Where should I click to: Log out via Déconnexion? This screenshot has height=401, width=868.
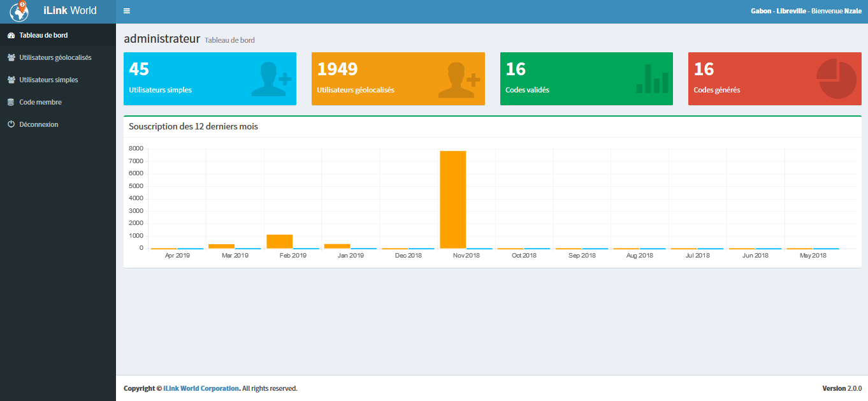click(39, 125)
